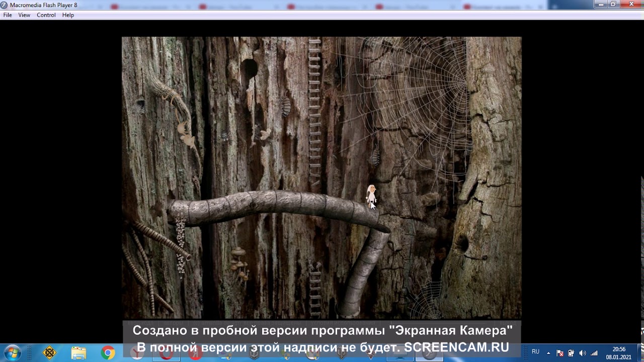Viewport: 644px width, 362px height.
Task: Minimize the Flash Player window
Action: coord(601,4)
